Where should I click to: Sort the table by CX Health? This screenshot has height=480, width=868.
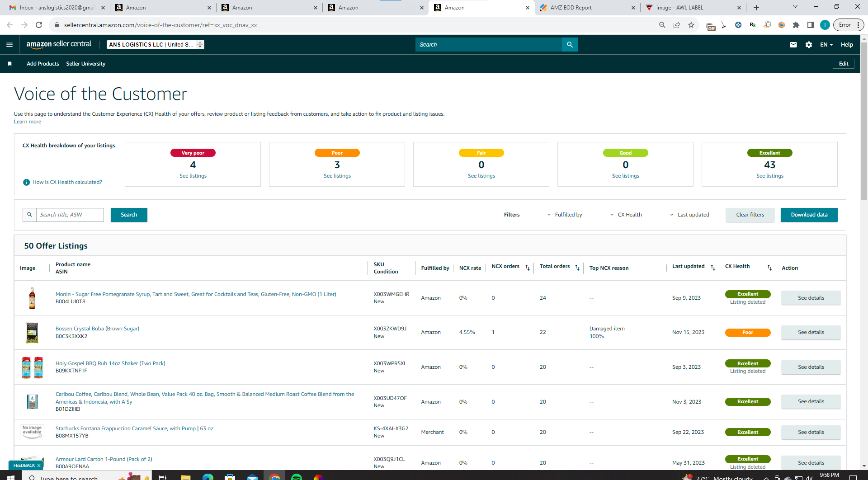[x=769, y=268]
